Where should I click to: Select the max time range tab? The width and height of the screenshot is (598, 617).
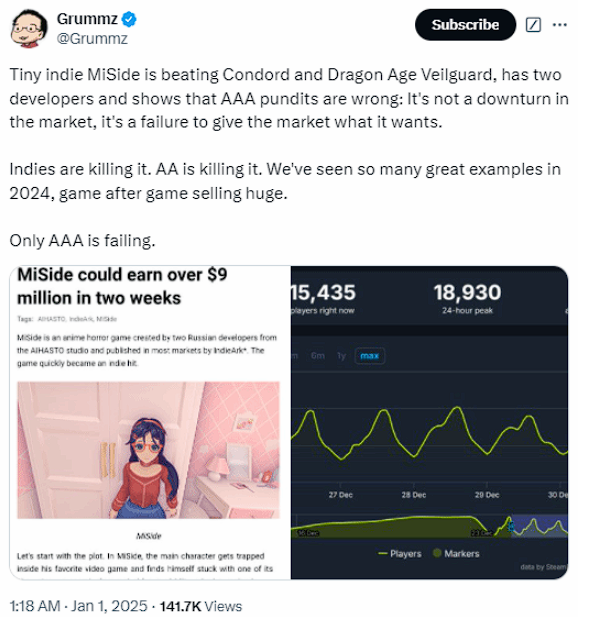[369, 356]
